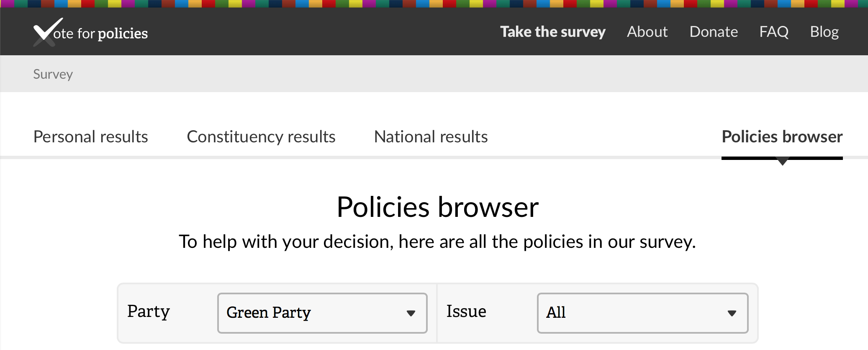Click the Party field label
The height and width of the screenshot is (350, 868).
(148, 311)
